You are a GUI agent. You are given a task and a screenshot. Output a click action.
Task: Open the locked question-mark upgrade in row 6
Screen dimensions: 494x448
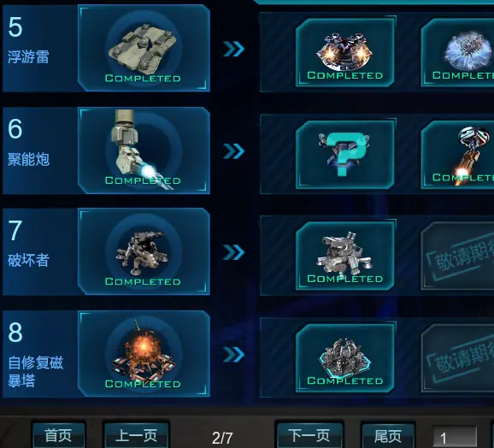345,155
